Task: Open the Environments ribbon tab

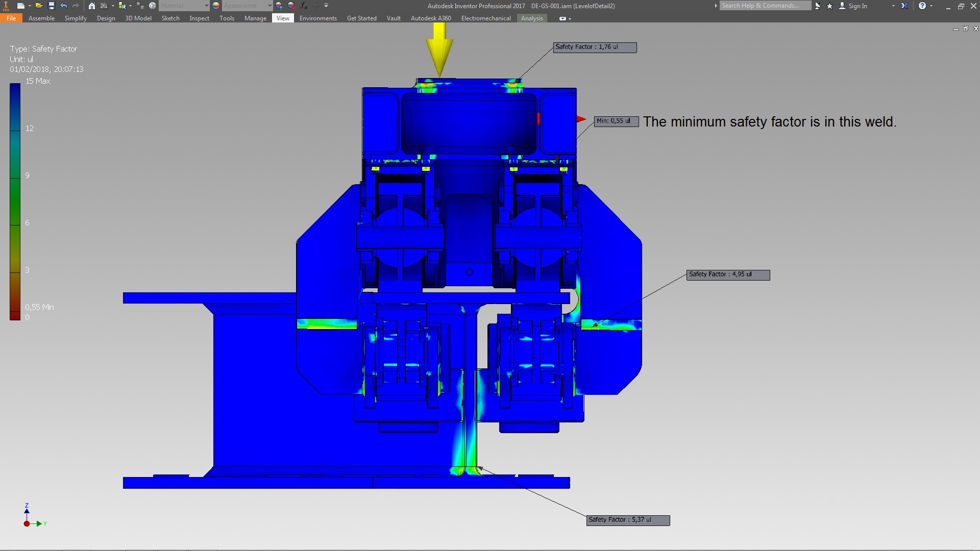Action: pos(318,18)
